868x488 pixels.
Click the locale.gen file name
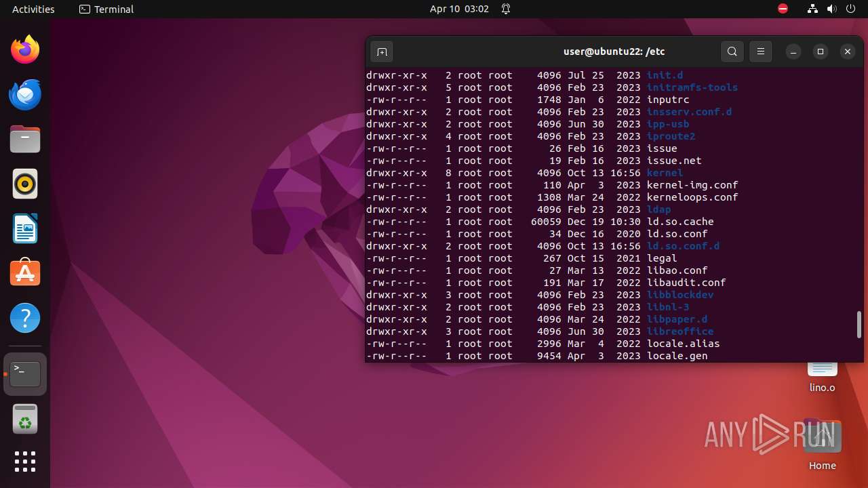coord(677,356)
